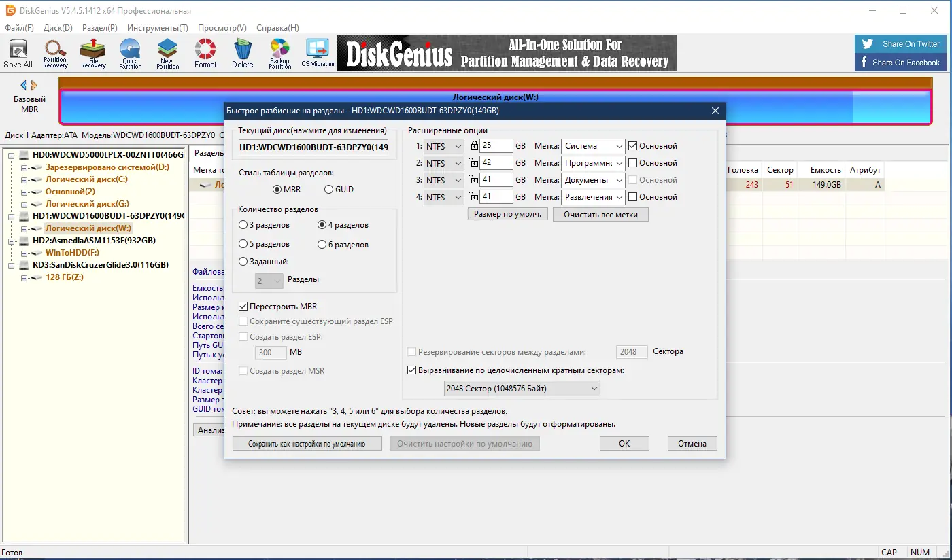The height and width of the screenshot is (560, 952).
Task: Start the OS Migration tool
Action: point(318,54)
